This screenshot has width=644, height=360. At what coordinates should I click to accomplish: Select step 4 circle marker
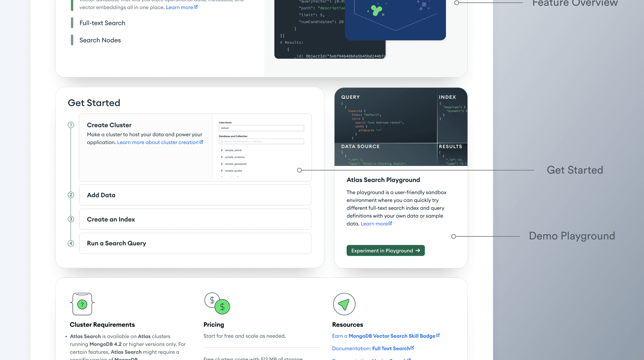(71, 243)
